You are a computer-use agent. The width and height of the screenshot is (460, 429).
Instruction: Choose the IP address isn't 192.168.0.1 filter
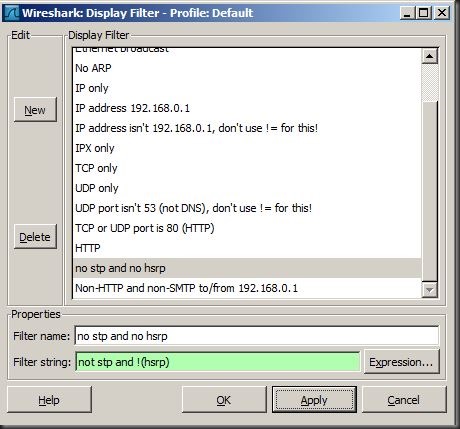[x=247, y=128]
